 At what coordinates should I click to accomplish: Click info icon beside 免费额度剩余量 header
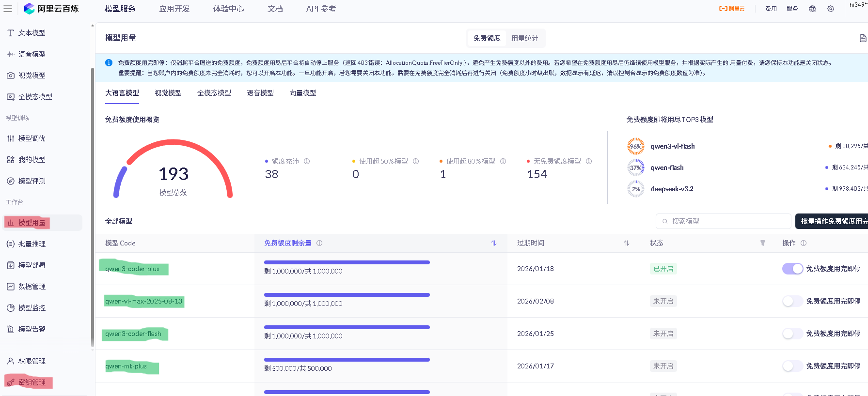pyautogui.click(x=319, y=243)
